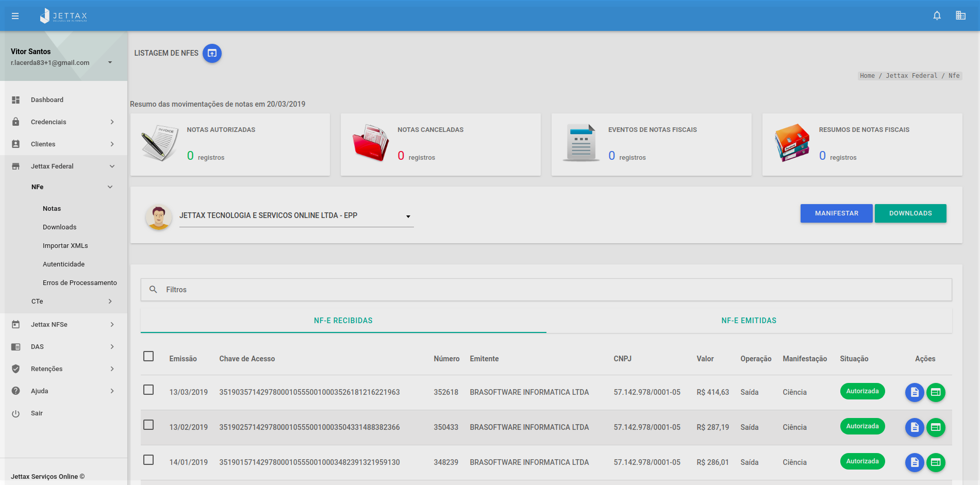980x485 pixels.
Task: Open Erros de Processamento menu item
Action: 80,283
